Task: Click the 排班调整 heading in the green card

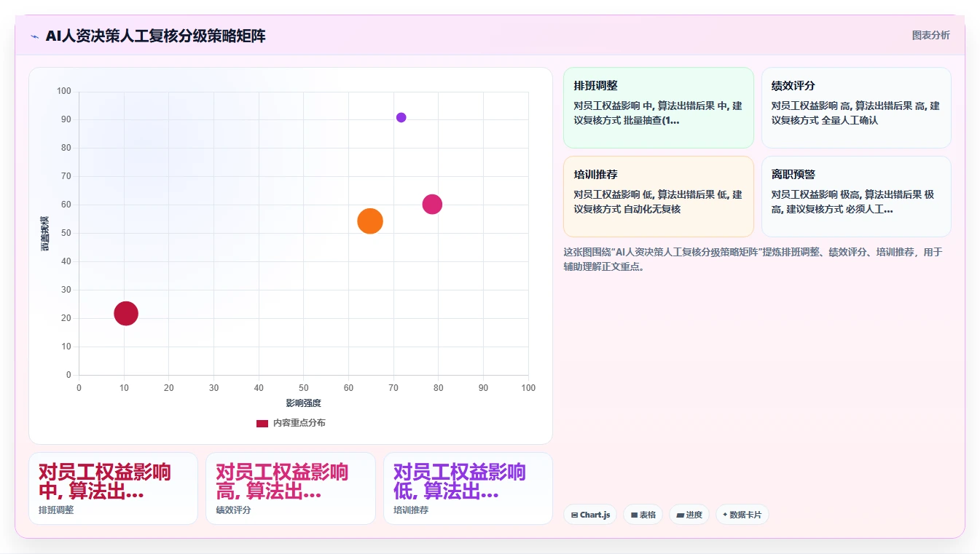Action: pos(596,86)
